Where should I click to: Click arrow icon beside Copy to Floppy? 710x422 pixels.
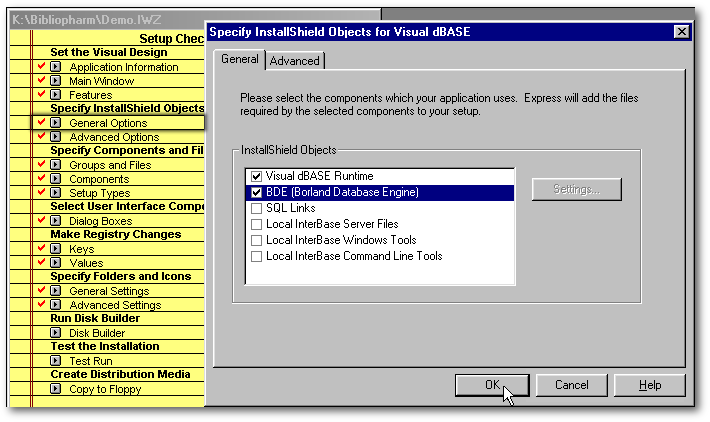[55, 389]
